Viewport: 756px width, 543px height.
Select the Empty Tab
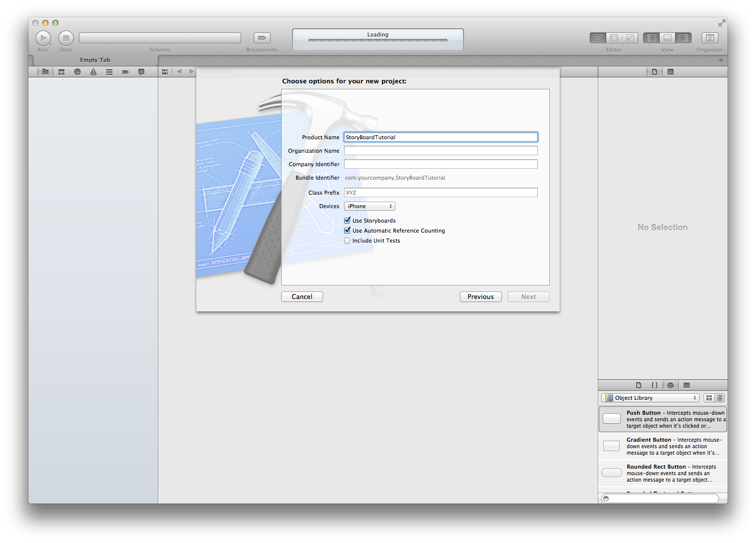click(x=95, y=60)
